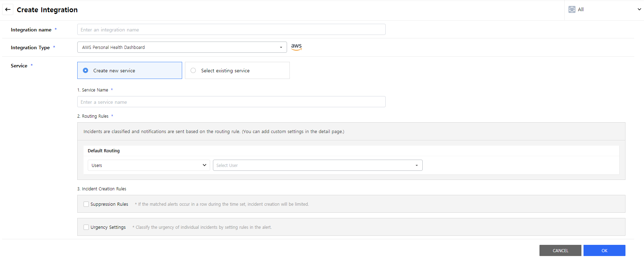Viewport: 644px width, 270px height.
Task: Select the Create new service option
Action: [x=86, y=71]
